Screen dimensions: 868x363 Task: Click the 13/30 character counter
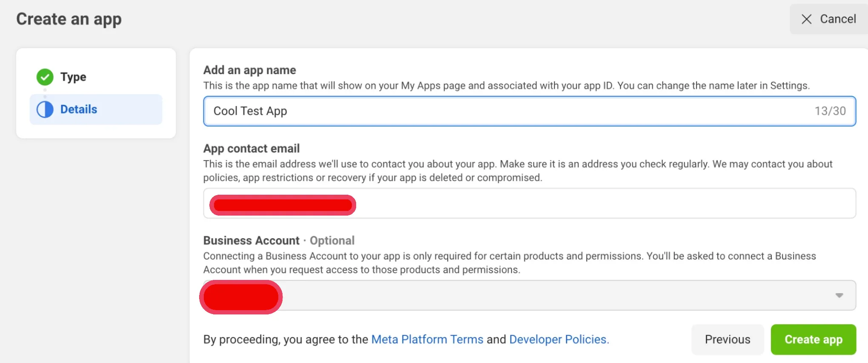tap(830, 111)
